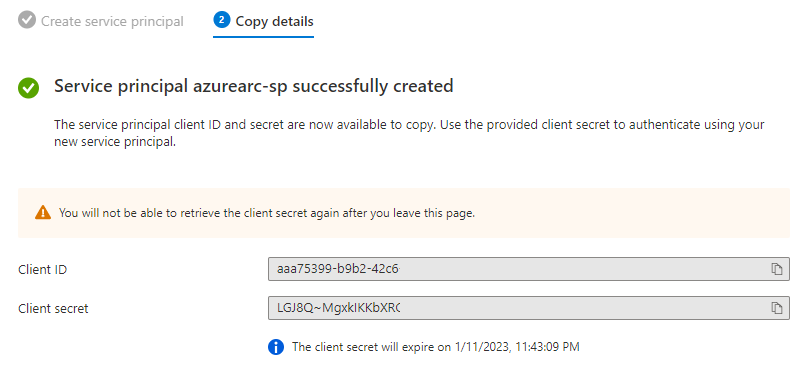Viewport: 798px width, 371px height.
Task: Copy the Client ID to clipboard
Action: coord(776,269)
